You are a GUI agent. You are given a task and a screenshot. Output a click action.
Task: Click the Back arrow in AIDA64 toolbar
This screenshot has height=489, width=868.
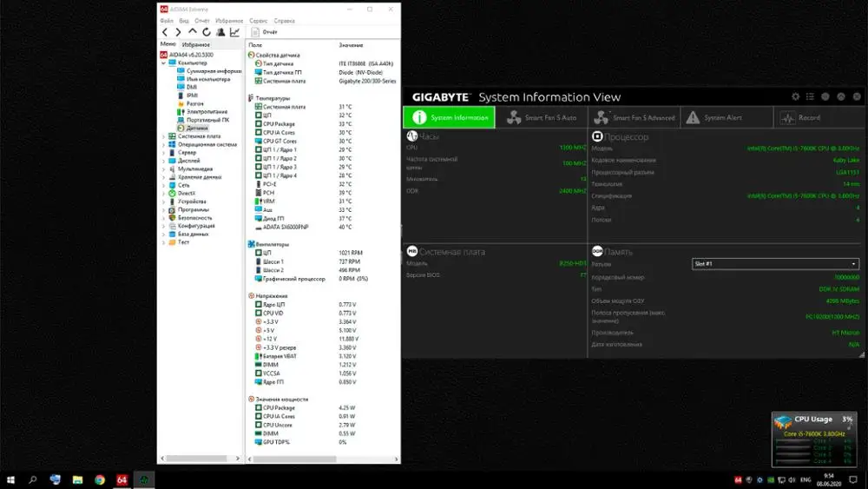pyautogui.click(x=165, y=32)
